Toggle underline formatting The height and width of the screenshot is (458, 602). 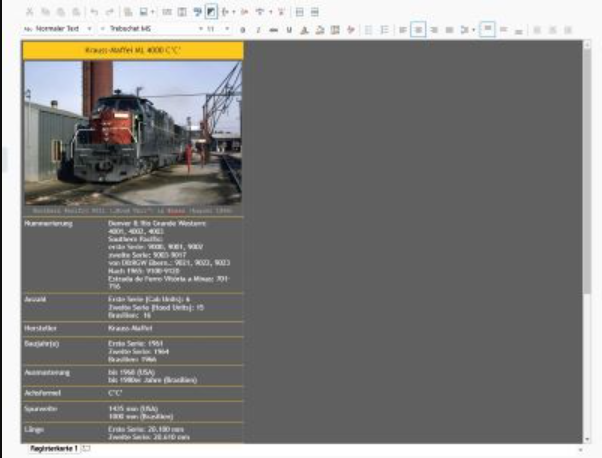(289, 30)
